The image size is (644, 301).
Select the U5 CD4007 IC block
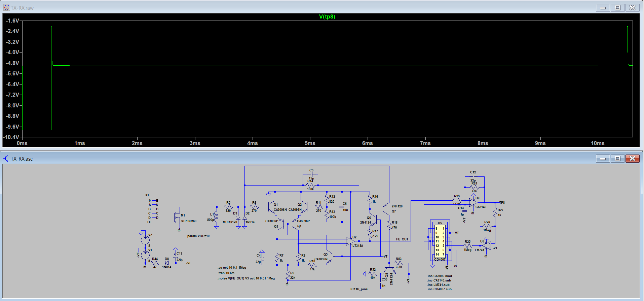click(x=440, y=241)
